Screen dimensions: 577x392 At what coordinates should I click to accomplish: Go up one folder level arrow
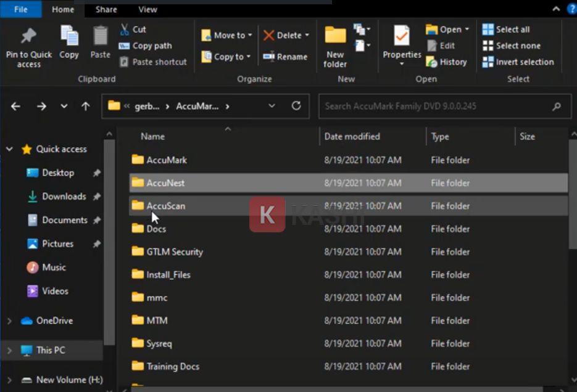coord(86,106)
